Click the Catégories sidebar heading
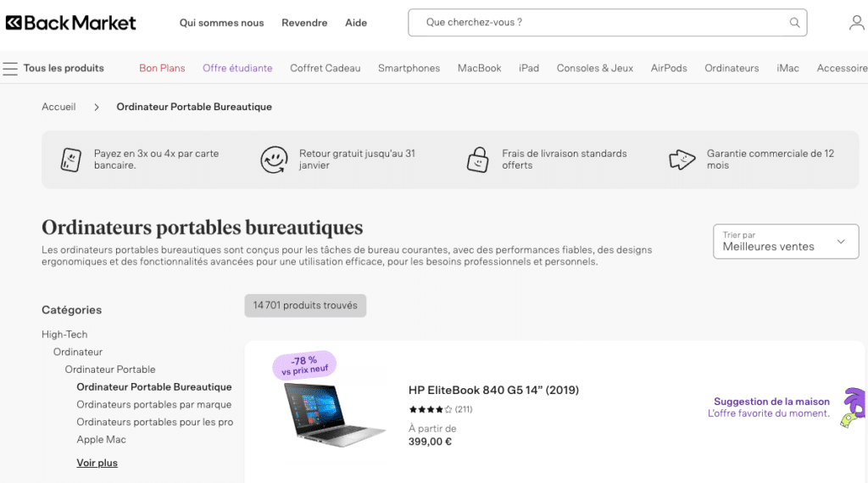The image size is (868, 483). point(72,310)
